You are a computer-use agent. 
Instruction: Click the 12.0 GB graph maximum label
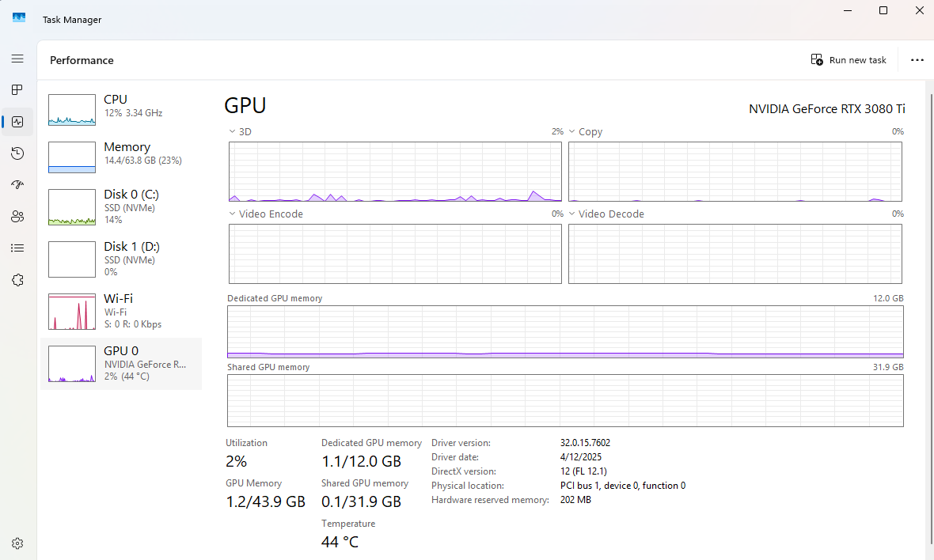coord(888,298)
